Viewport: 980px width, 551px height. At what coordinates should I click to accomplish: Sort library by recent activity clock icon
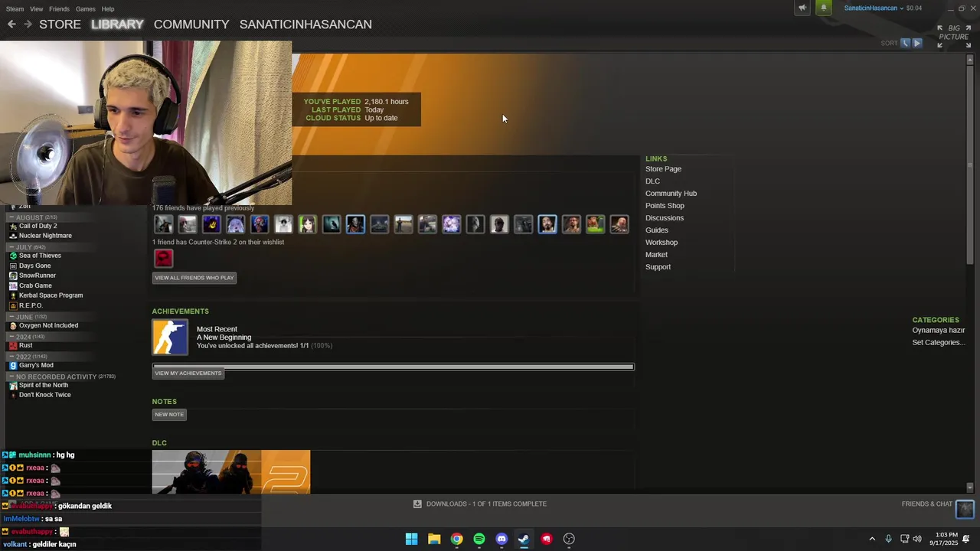pos(905,43)
